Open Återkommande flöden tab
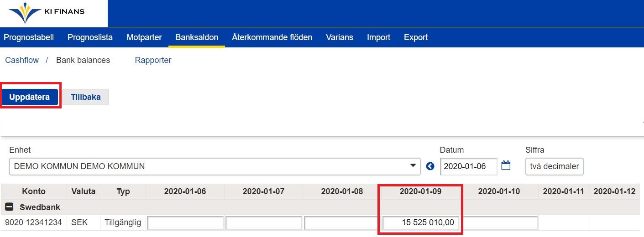 pos(272,37)
